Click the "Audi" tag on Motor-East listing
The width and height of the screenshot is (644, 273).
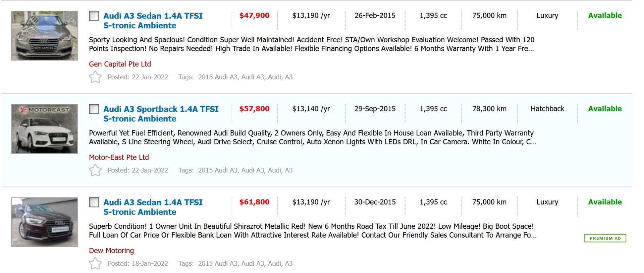click(x=275, y=170)
